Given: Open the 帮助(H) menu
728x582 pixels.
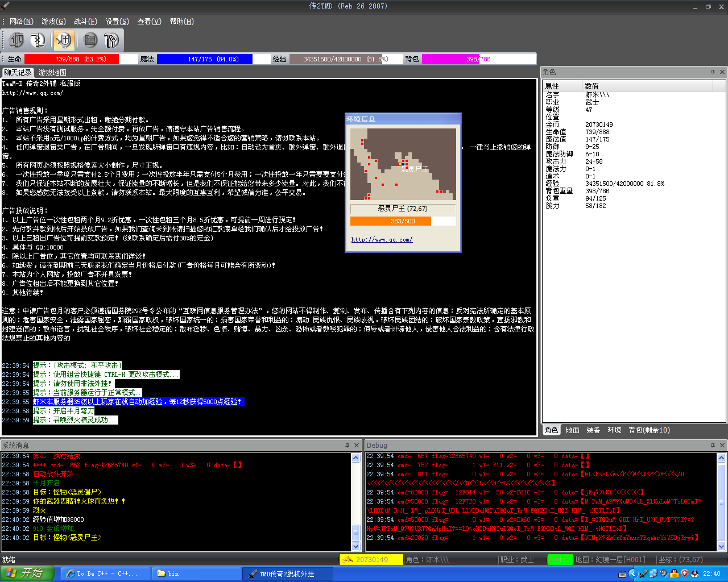Looking at the screenshot, I should pyautogui.click(x=181, y=22).
